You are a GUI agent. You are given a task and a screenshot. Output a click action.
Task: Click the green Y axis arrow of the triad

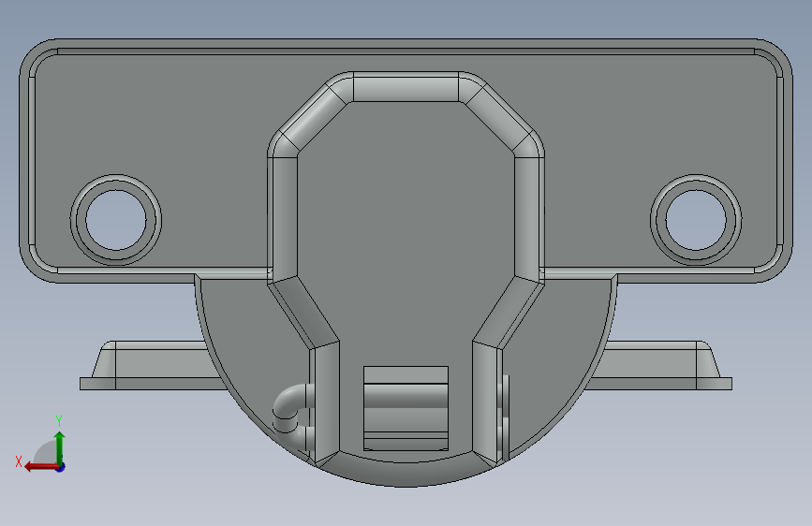coord(60,446)
